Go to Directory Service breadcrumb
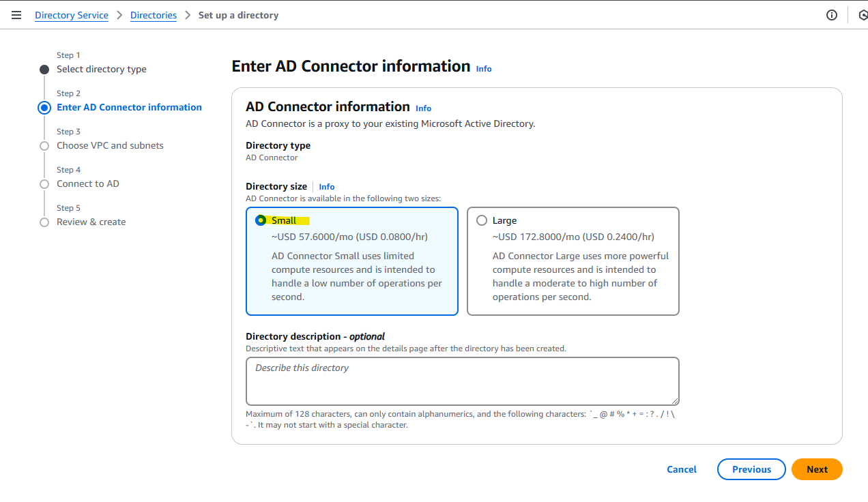Image resolution: width=868 pixels, height=502 pixels. tap(72, 15)
